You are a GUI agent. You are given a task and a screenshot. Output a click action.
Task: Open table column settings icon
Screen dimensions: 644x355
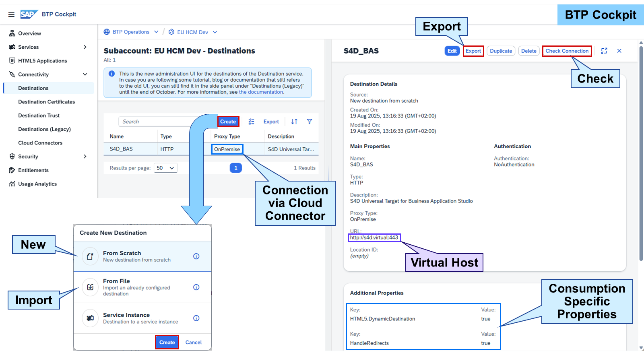click(x=252, y=122)
